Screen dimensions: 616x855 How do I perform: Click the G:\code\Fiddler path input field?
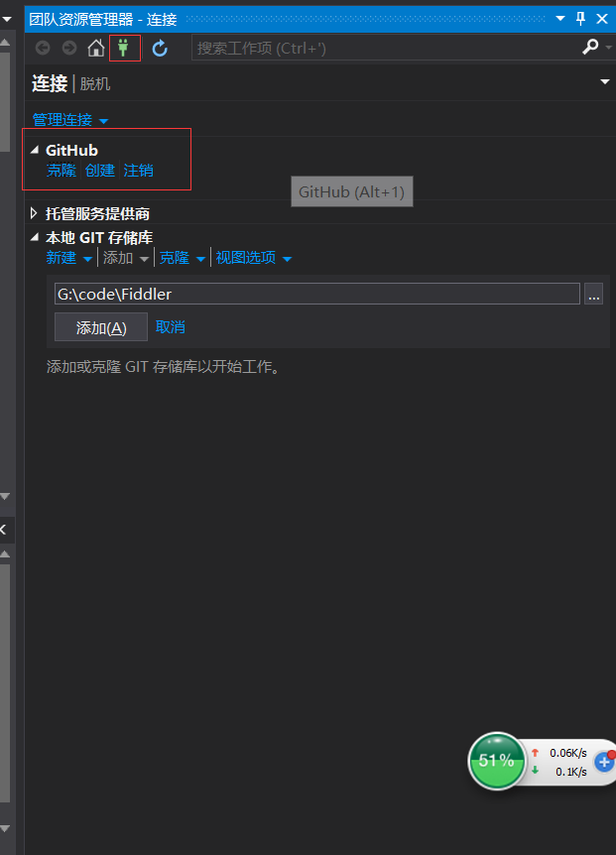coord(317,294)
